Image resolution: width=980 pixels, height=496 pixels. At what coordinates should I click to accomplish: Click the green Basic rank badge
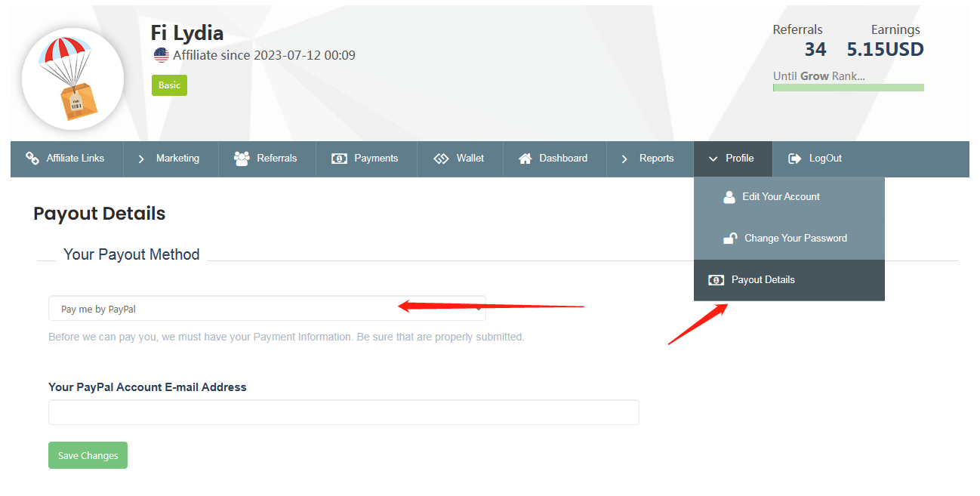pyautogui.click(x=169, y=85)
